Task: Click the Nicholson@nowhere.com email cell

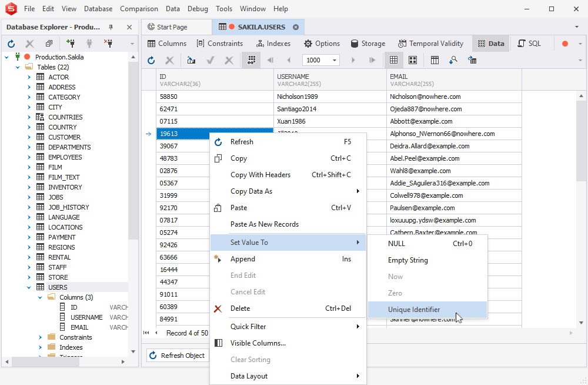Action: coord(454,97)
